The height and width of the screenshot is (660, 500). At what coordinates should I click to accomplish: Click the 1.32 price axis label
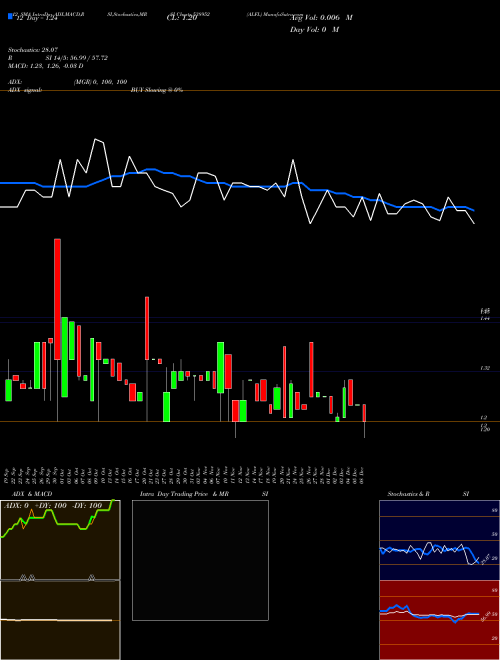click(x=485, y=368)
